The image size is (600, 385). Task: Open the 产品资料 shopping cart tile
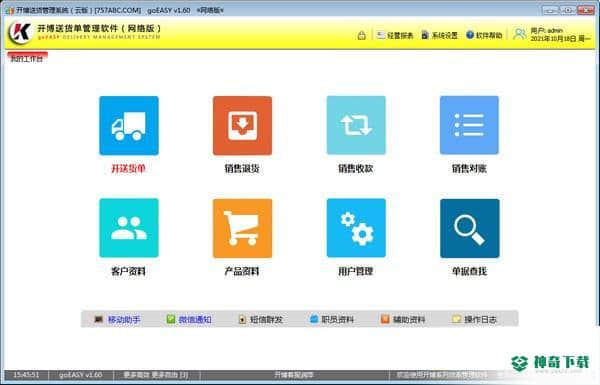click(x=242, y=228)
